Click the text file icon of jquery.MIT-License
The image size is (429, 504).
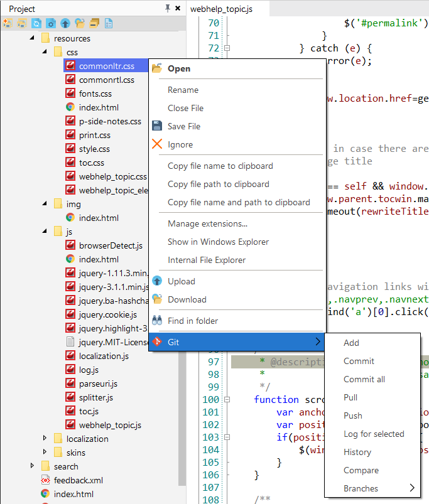click(x=70, y=341)
